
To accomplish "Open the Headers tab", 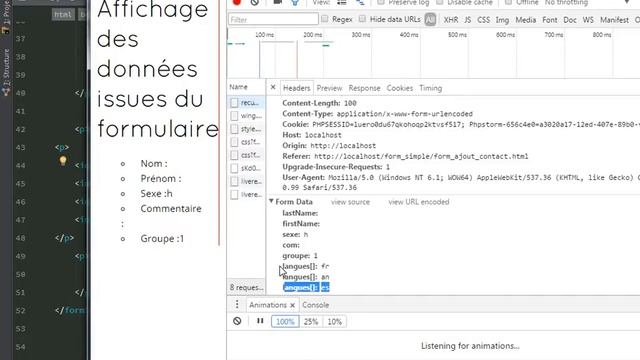I will click(x=296, y=88).
